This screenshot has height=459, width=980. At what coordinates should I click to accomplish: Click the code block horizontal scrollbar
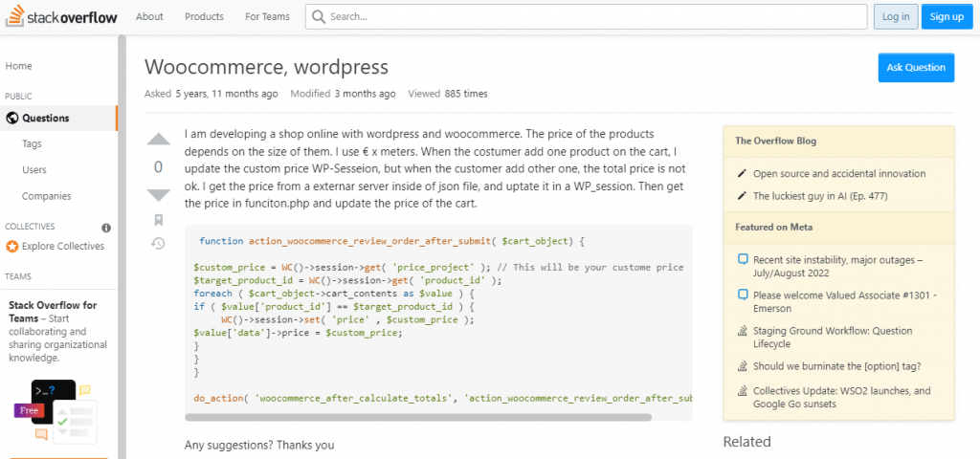click(419, 417)
